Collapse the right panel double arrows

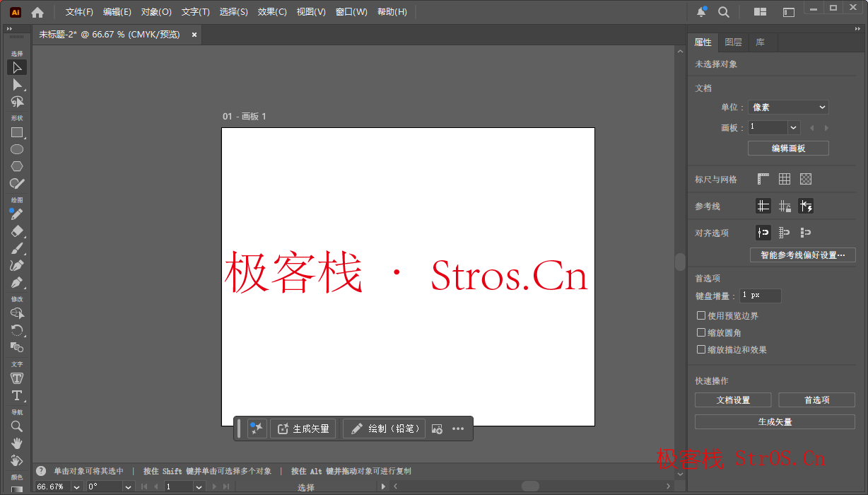coord(858,28)
